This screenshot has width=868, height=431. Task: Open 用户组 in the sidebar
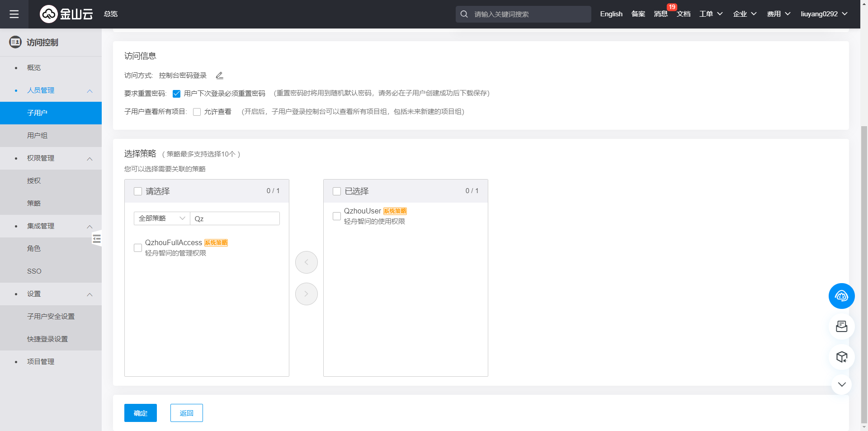tap(37, 136)
